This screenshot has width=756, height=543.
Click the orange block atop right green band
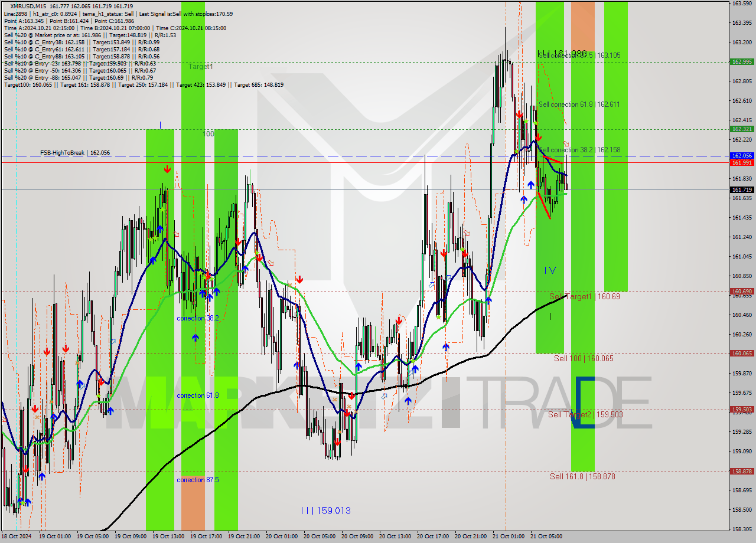tap(582, 27)
